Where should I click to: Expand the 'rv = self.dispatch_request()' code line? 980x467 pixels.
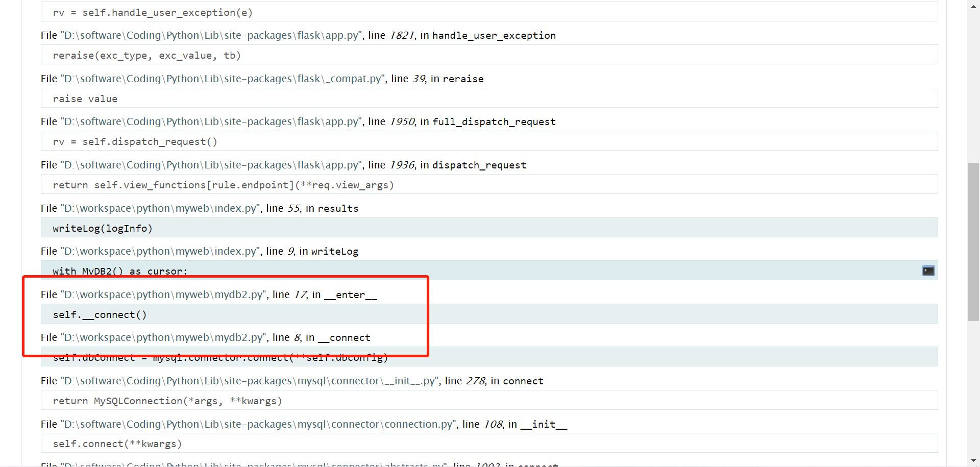pyautogui.click(x=489, y=141)
